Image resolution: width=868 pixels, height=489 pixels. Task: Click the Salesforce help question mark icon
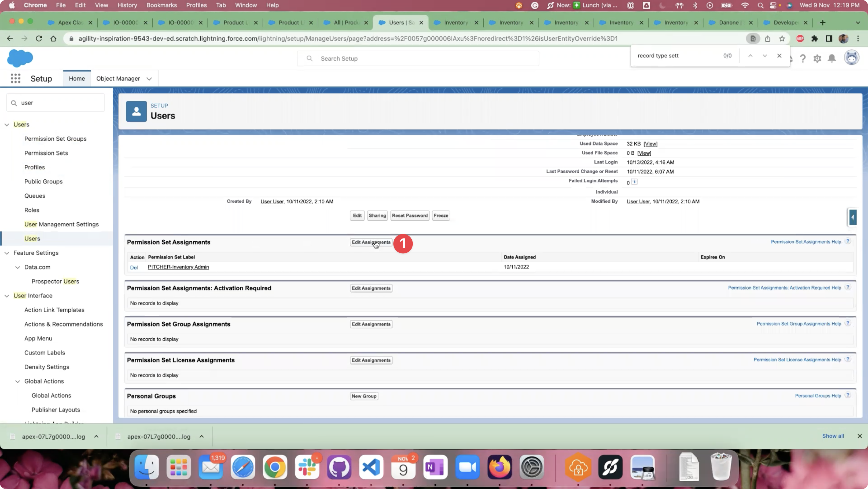click(x=803, y=59)
